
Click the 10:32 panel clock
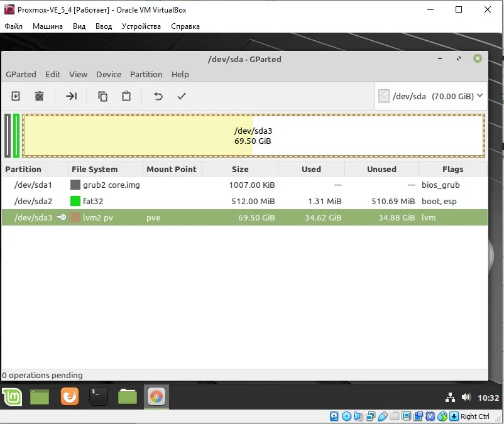pyautogui.click(x=488, y=398)
